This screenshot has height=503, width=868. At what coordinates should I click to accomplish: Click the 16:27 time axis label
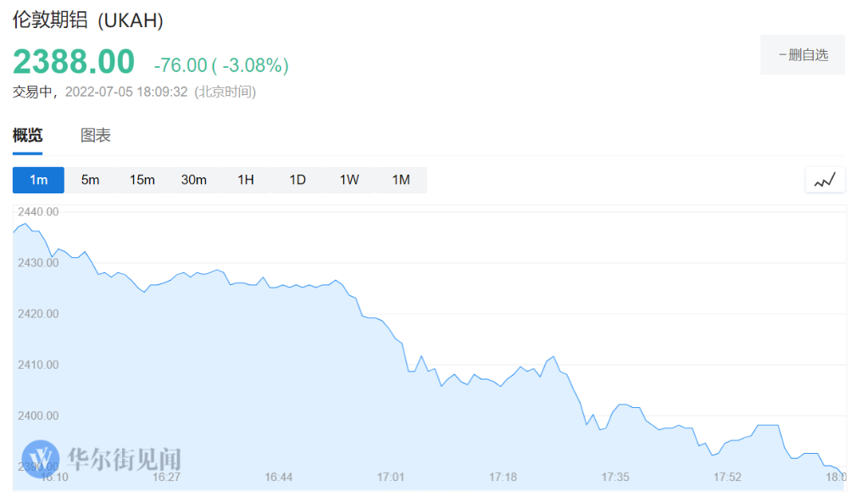pos(166,478)
